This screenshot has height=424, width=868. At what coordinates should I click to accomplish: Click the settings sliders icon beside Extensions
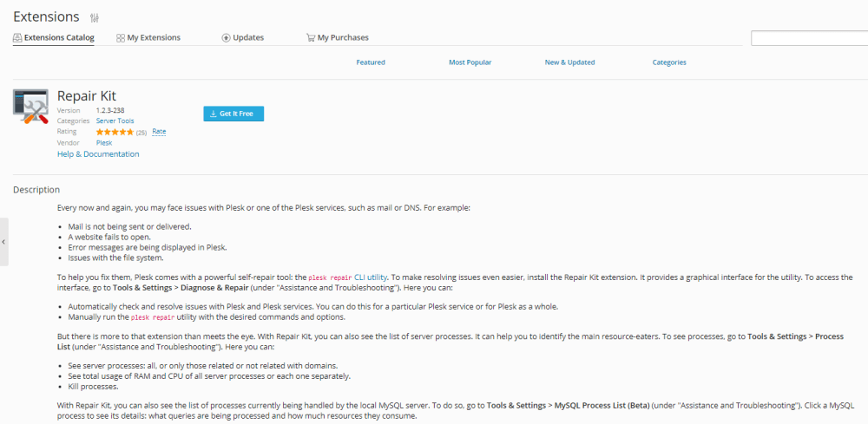tap(95, 17)
